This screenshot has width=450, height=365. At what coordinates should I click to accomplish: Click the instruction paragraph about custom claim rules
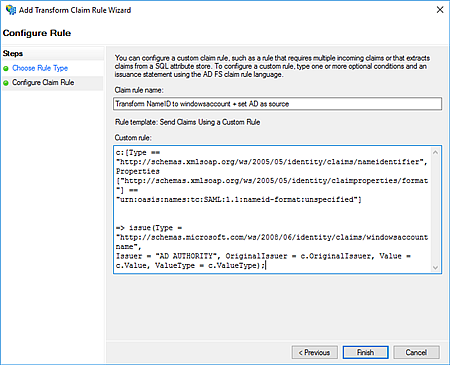point(272,66)
